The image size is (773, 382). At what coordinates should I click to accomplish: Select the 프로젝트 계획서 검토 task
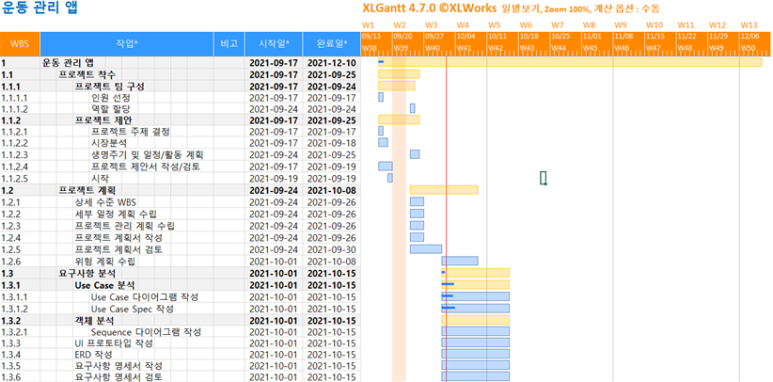tap(118, 249)
